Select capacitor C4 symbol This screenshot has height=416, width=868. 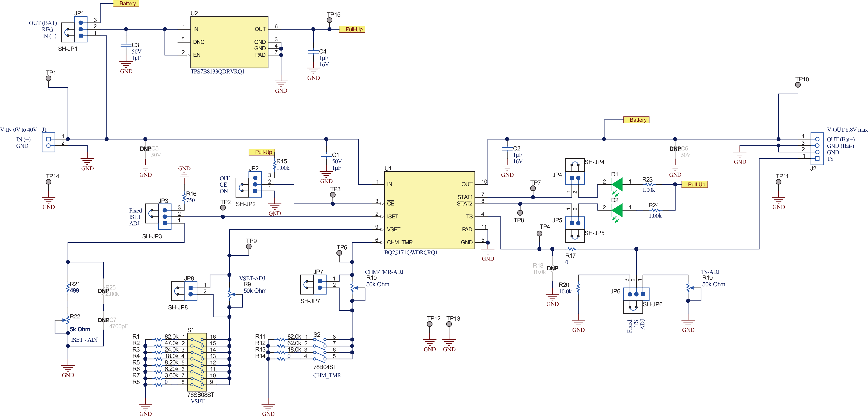(313, 52)
